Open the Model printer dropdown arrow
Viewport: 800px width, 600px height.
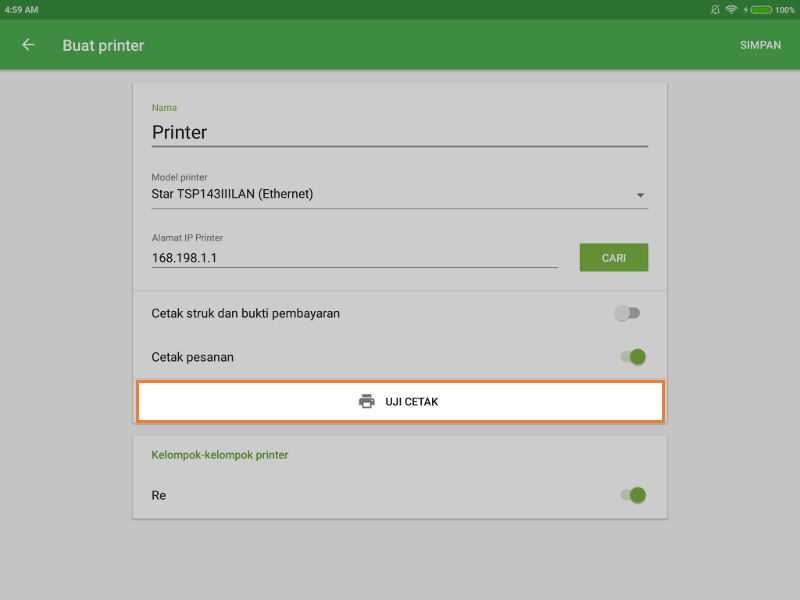pyautogui.click(x=640, y=195)
